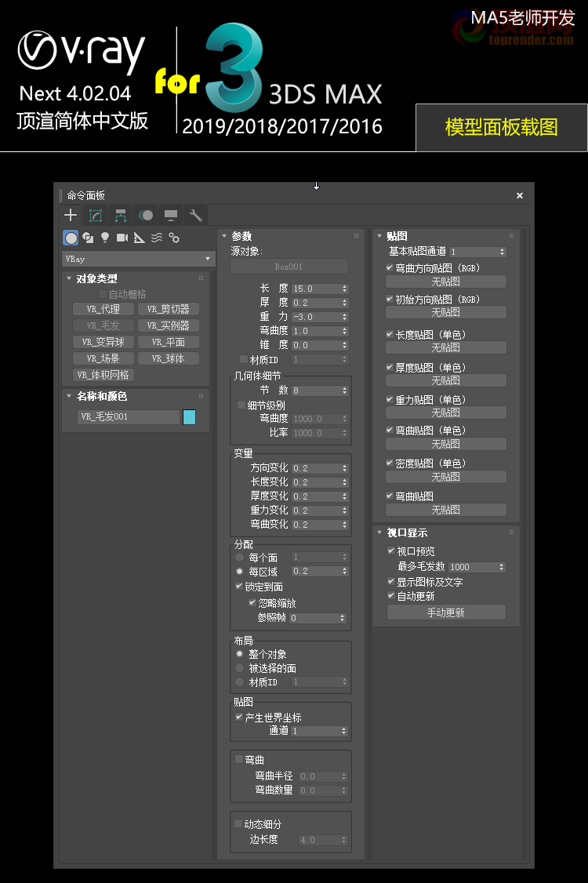
Task: Enable the 动态细分 checkbox
Action: 238,823
